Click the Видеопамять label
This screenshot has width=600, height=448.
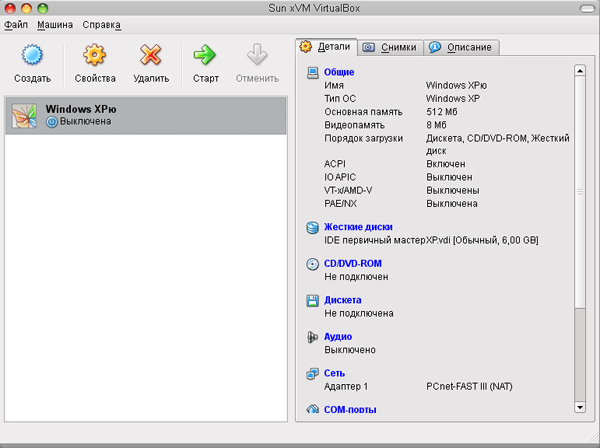coord(355,125)
